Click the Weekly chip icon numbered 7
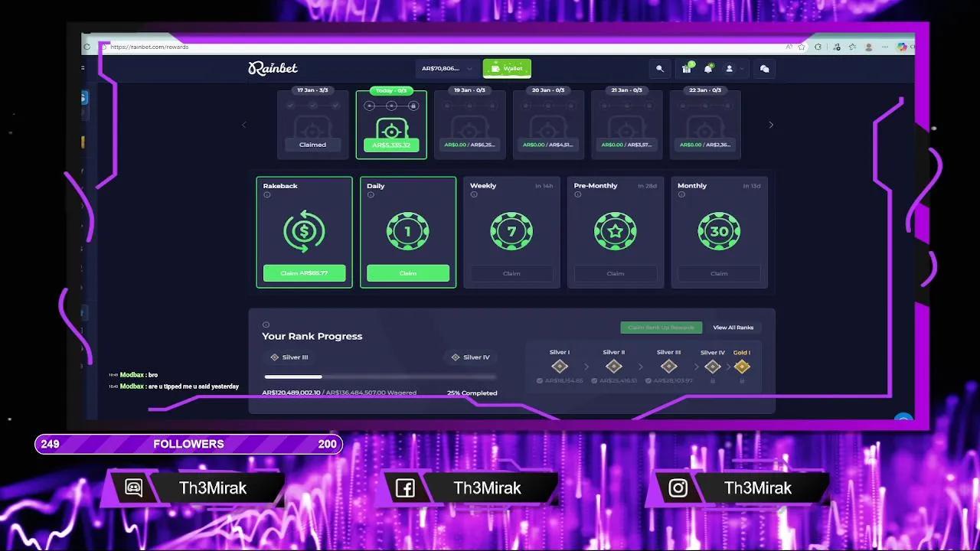 coord(511,231)
